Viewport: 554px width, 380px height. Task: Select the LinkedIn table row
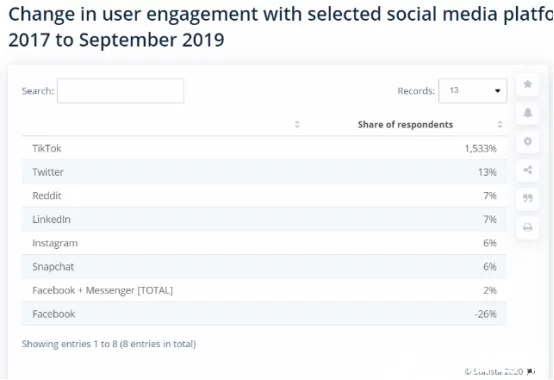(264, 219)
